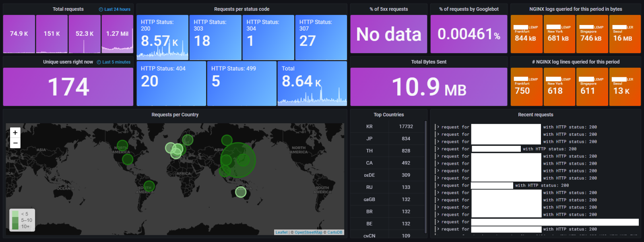This screenshot has height=242, width=644.
Task: Click the clock icon beside Last 24 hours
Action: tap(101, 9)
